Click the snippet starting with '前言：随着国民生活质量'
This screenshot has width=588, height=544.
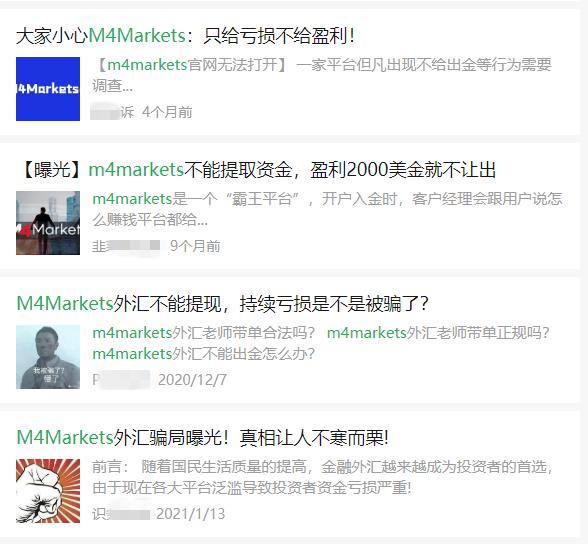click(323, 477)
